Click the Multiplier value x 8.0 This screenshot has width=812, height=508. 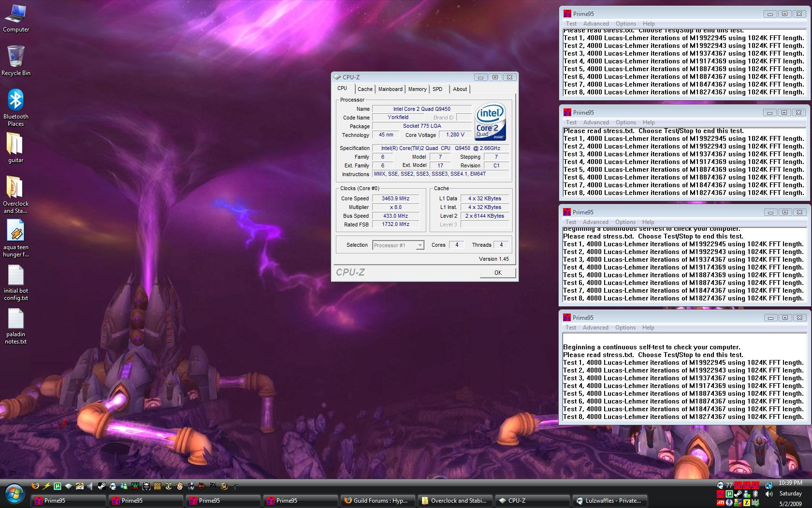pos(395,207)
